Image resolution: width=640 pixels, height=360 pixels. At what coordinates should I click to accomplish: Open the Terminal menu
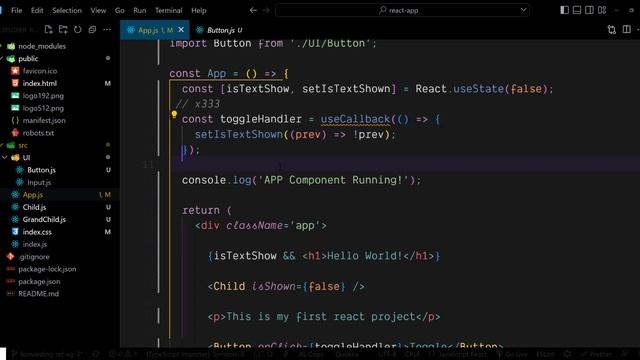pos(169,11)
